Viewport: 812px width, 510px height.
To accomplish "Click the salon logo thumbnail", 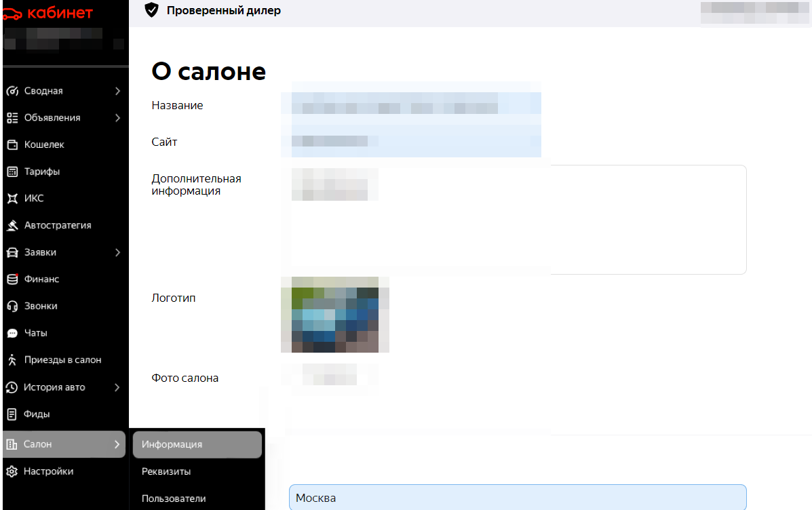I will point(335,315).
